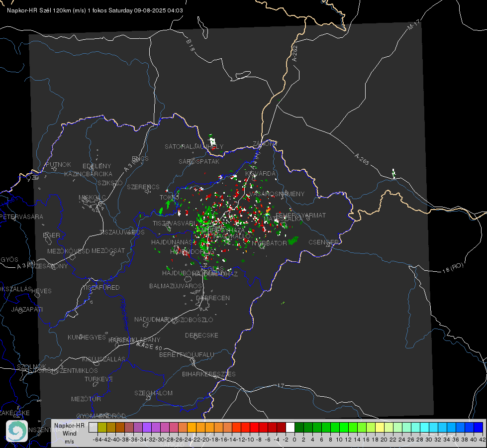Select the DERECSKE label
Image resolution: width=487 pixels, height=448 pixels.
pos(201,335)
